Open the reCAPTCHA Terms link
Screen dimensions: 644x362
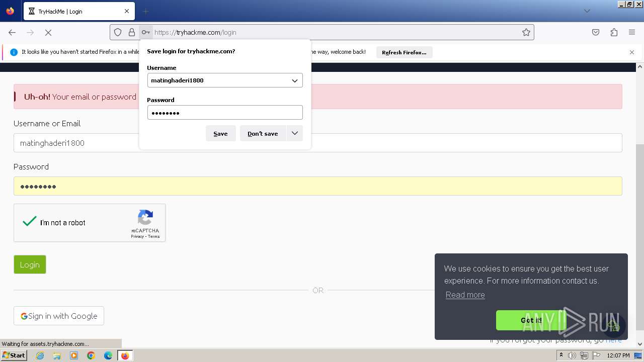[x=154, y=236]
